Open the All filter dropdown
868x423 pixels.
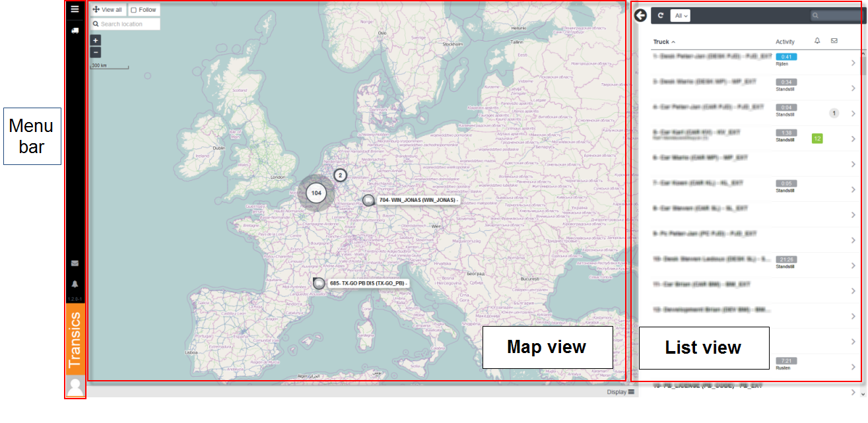680,15
